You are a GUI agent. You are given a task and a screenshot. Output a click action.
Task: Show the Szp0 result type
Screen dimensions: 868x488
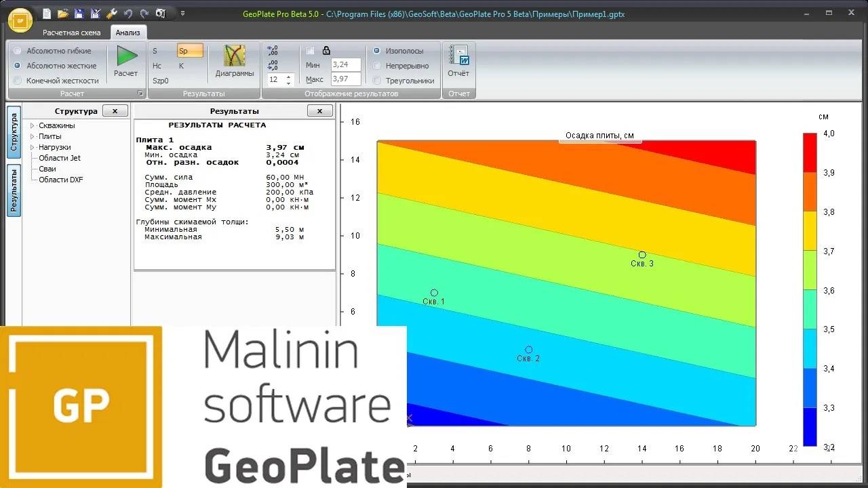[160, 81]
